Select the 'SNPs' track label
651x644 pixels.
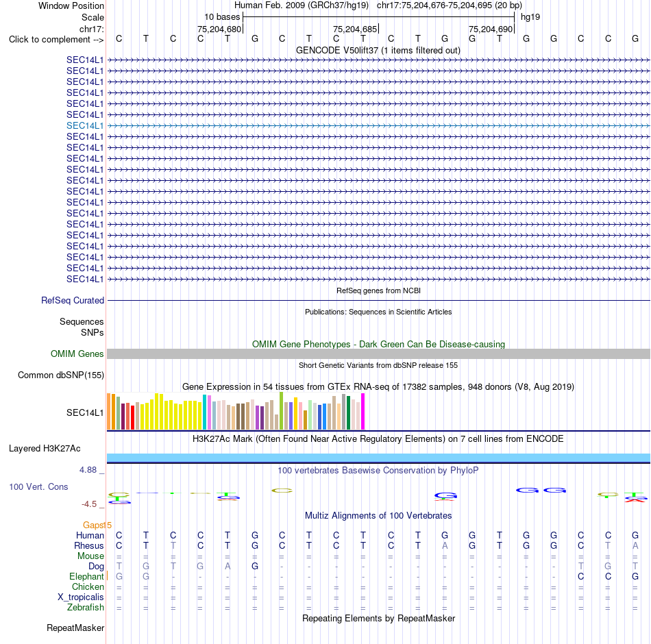(x=93, y=332)
